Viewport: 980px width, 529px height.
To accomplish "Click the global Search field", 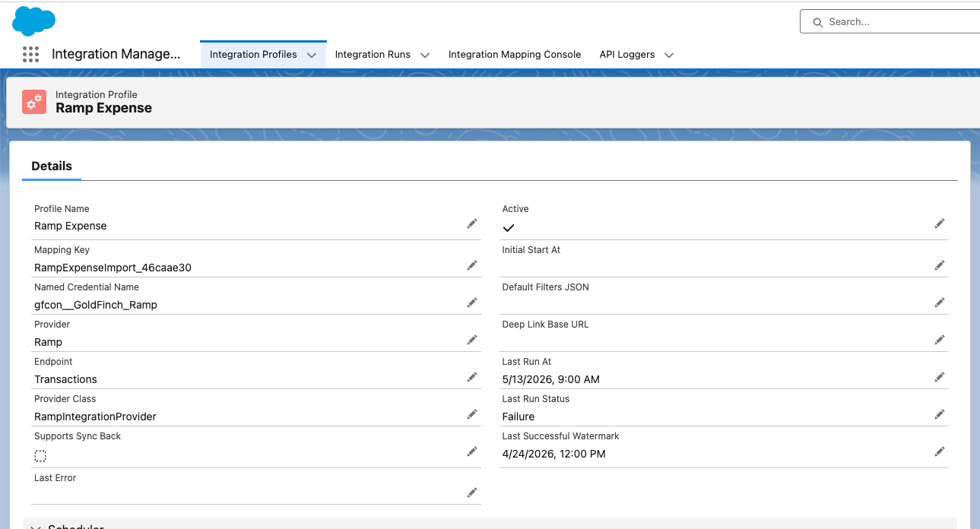I will pos(890,22).
